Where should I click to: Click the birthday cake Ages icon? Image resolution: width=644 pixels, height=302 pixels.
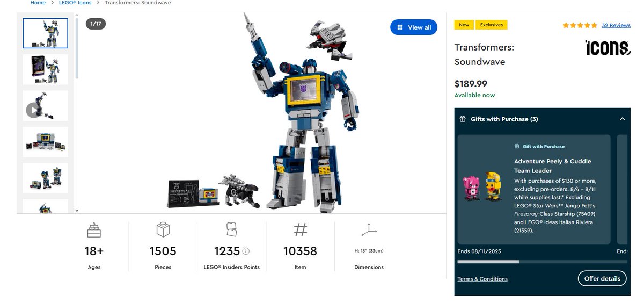pos(94,231)
